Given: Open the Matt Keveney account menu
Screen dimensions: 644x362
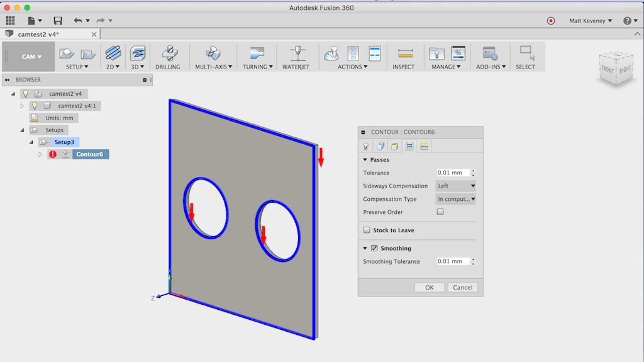Looking at the screenshot, I should [591, 21].
